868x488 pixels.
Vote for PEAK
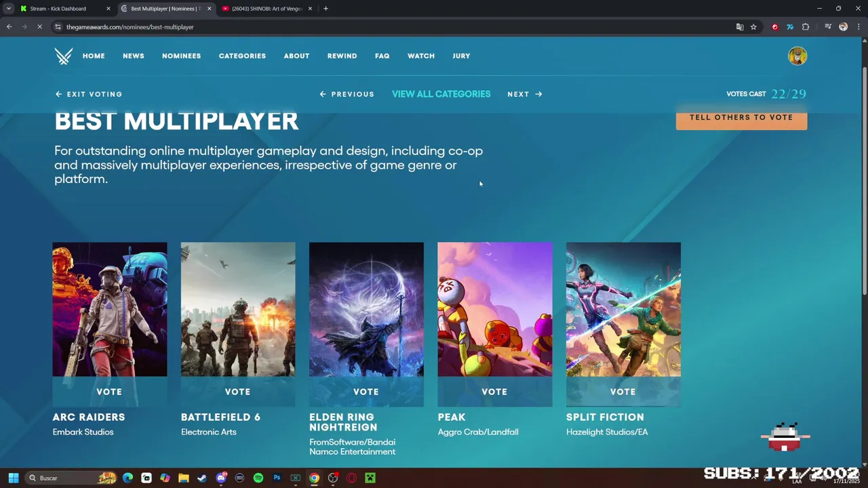pyautogui.click(x=494, y=392)
